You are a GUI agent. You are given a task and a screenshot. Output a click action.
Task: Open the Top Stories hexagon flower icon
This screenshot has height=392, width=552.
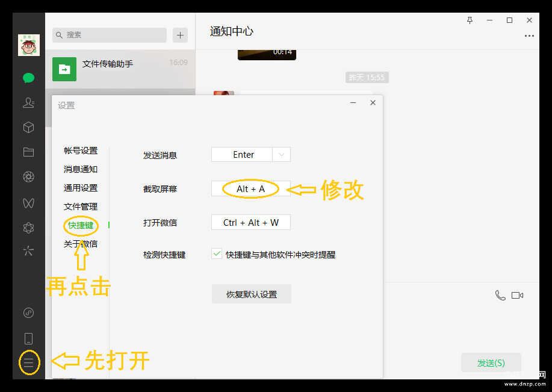(28, 228)
